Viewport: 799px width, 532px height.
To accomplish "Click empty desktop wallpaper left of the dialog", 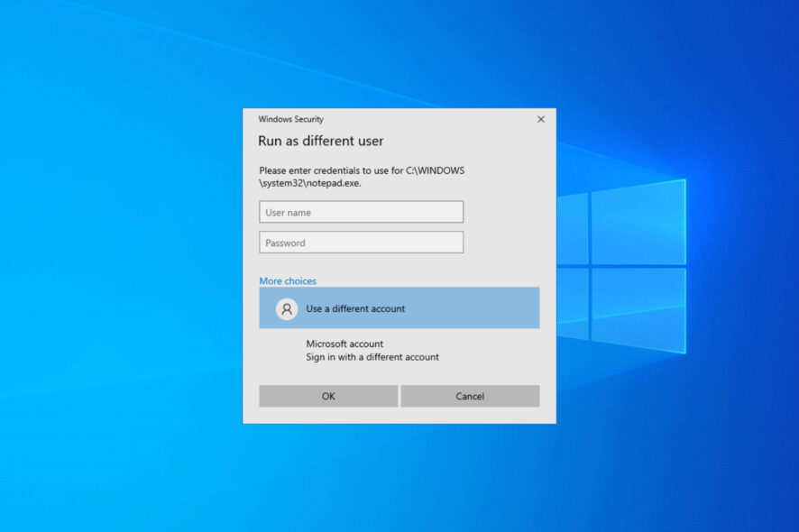I will pyautogui.click(x=117, y=271).
